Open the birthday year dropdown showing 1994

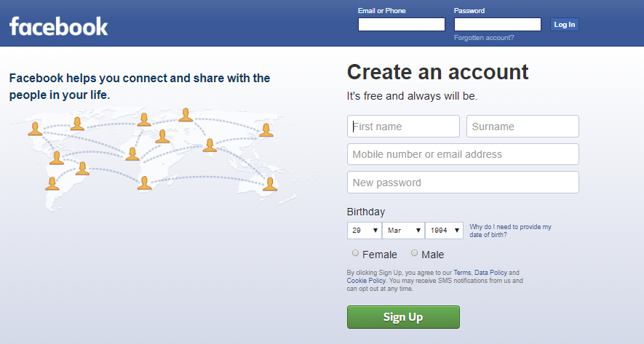(x=444, y=231)
